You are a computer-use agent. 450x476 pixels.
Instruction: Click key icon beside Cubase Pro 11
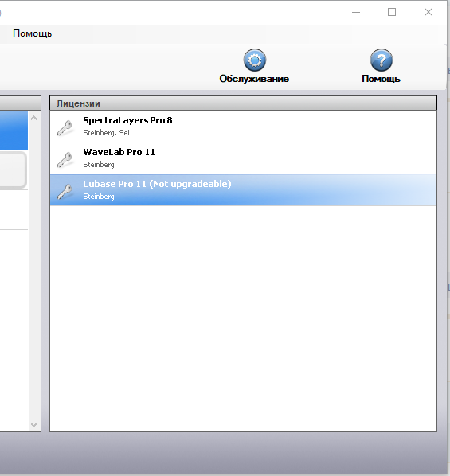(65, 192)
